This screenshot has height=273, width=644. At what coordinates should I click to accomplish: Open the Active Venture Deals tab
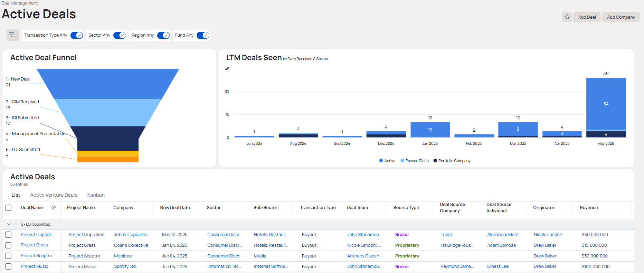54,195
